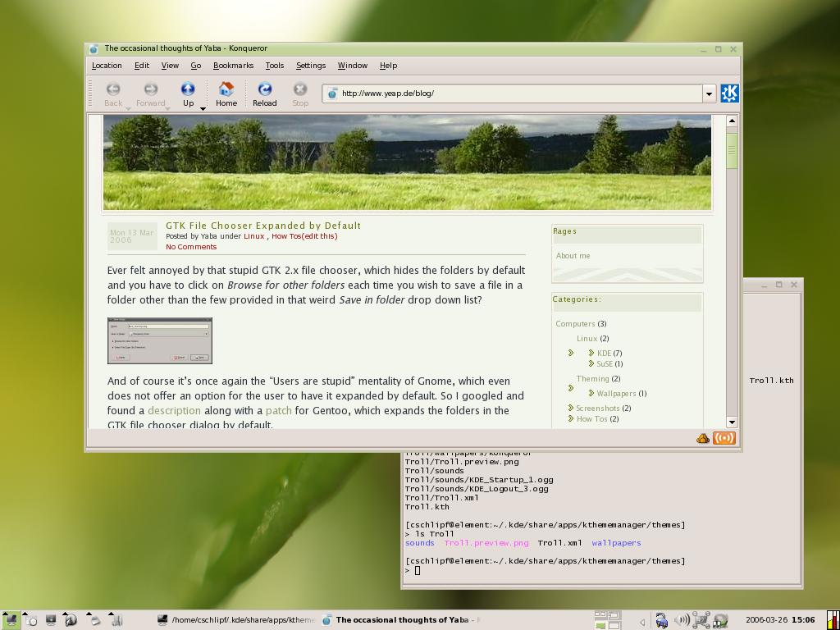Click the Linux category link under the post title
Image resolution: width=840 pixels, height=630 pixels.
254,235
